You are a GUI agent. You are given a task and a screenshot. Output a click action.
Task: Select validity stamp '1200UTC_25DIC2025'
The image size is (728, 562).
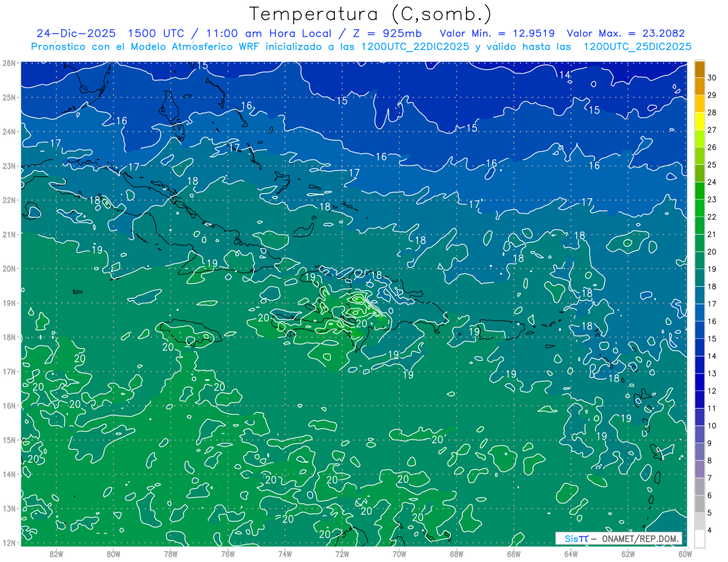[637, 47]
